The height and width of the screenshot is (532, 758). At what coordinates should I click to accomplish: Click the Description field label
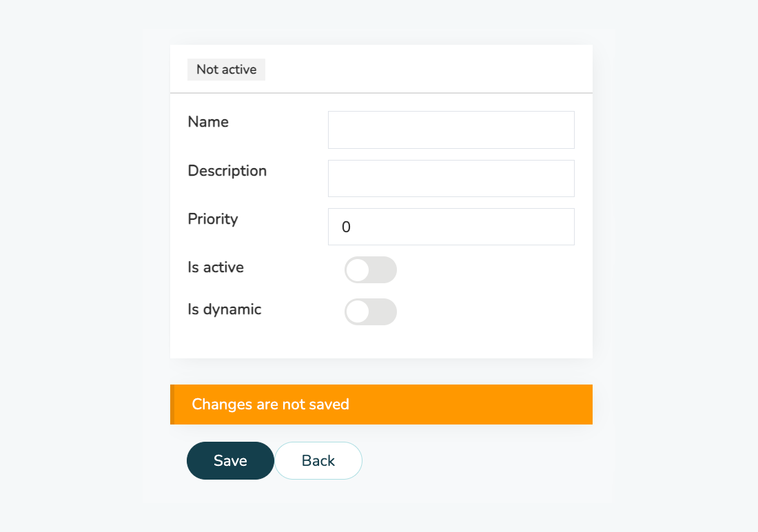pos(227,171)
